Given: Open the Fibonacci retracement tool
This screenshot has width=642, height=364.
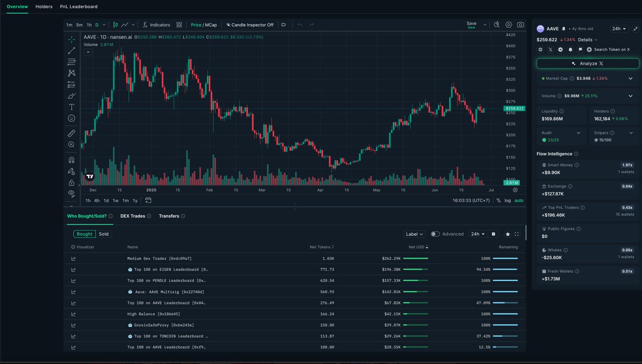Looking at the screenshot, I should coord(71,62).
